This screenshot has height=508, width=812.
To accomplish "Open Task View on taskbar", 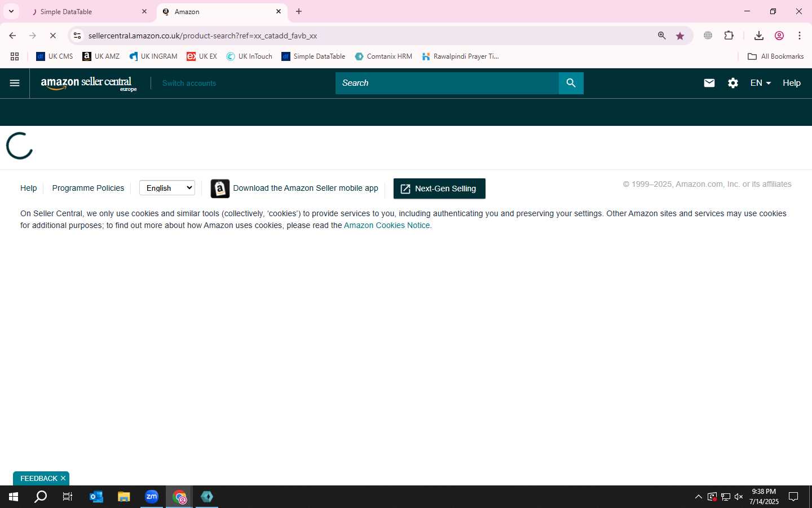I will point(68,497).
